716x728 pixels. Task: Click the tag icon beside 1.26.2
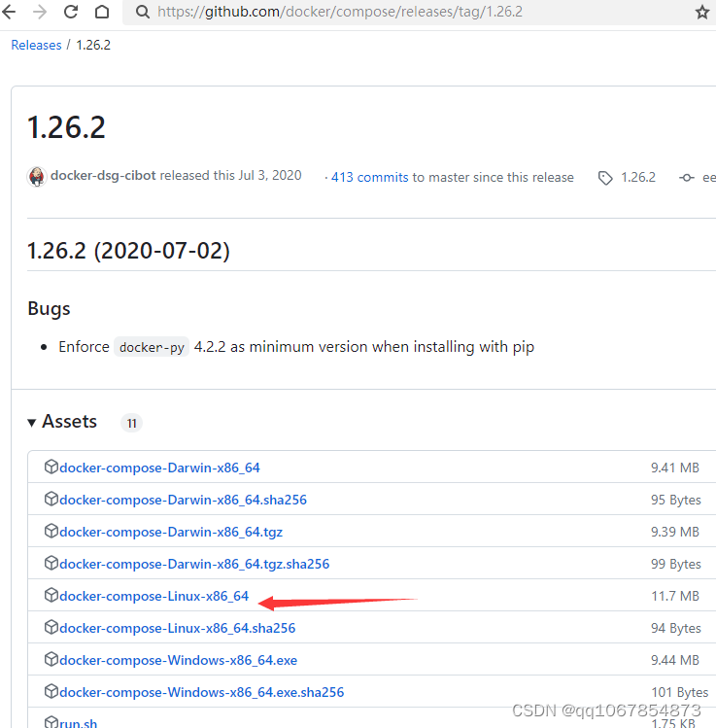click(x=605, y=178)
